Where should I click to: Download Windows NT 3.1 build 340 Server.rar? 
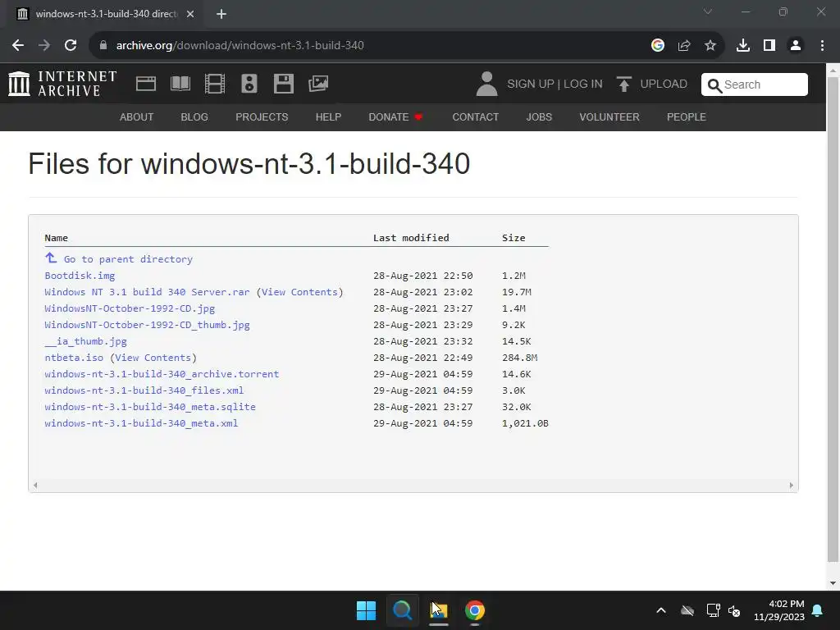coord(148,292)
